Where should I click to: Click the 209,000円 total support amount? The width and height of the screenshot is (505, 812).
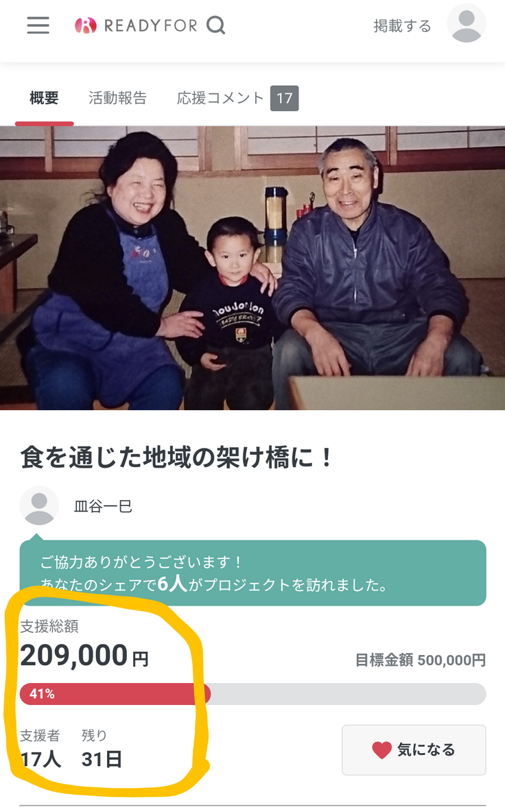84,656
